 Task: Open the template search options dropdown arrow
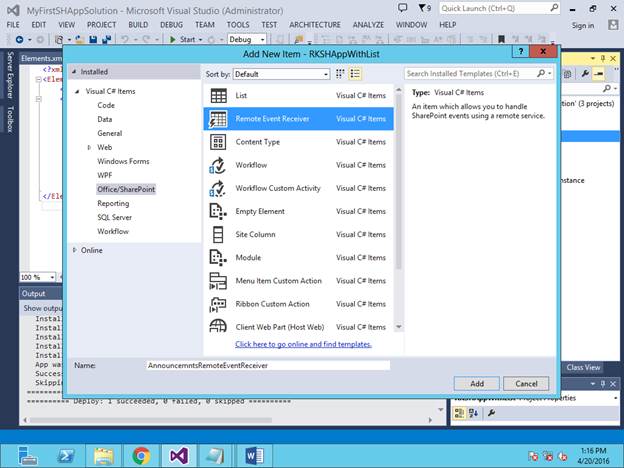coord(550,74)
